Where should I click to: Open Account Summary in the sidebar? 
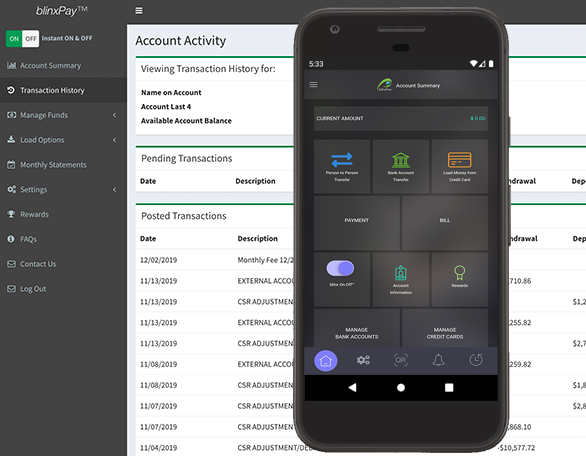[50, 65]
